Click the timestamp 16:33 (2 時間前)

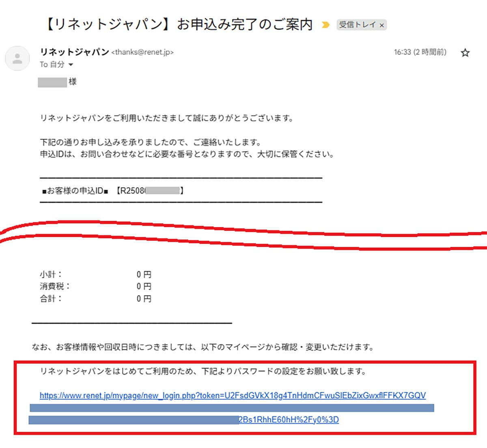(420, 52)
